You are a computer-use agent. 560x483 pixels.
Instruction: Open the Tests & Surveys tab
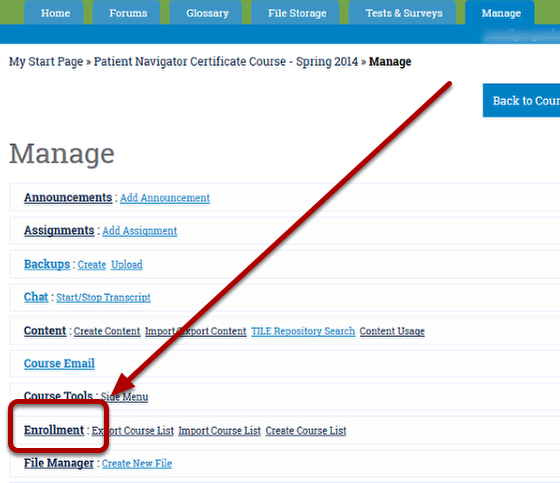pyautogui.click(x=404, y=13)
